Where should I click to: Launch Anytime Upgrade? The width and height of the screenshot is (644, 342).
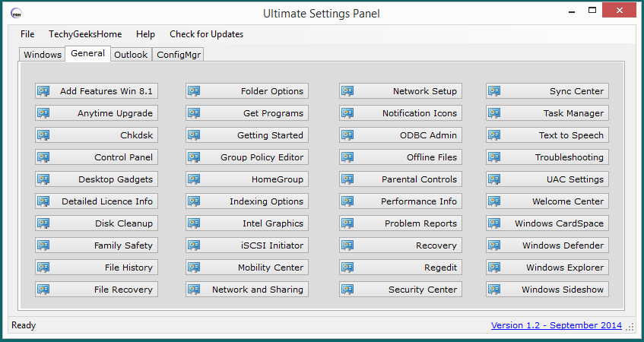coord(97,113)
